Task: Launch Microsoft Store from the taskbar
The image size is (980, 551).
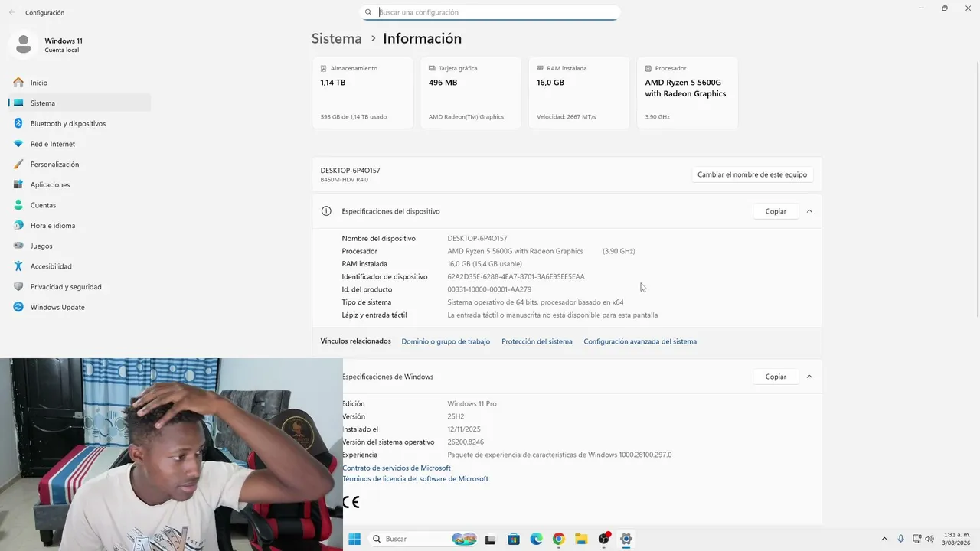Action: 514,539
